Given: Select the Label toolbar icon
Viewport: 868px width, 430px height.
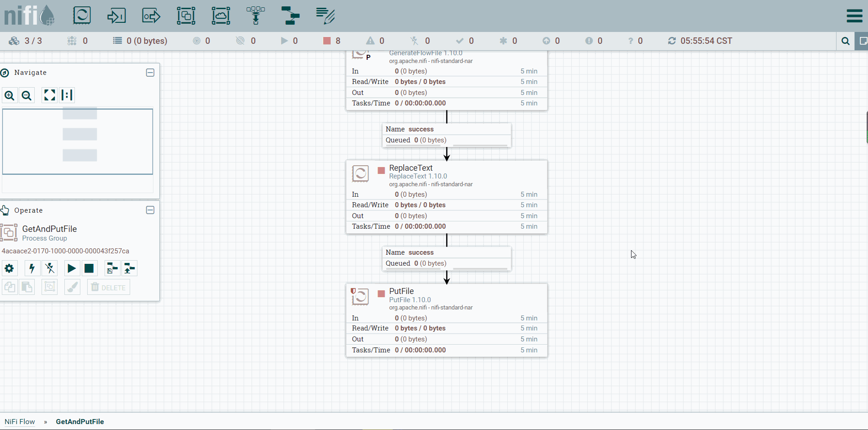Looking at the screenshot, I should click(325, 16).
